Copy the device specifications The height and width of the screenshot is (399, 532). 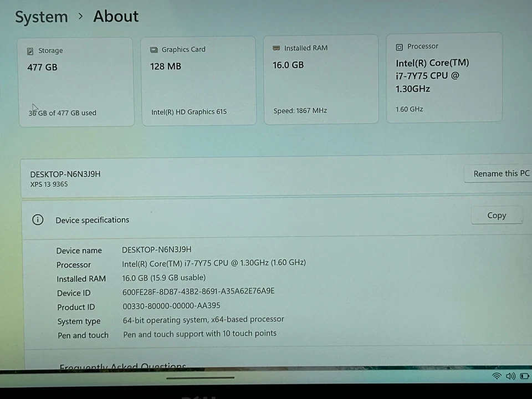coord(496,215)
